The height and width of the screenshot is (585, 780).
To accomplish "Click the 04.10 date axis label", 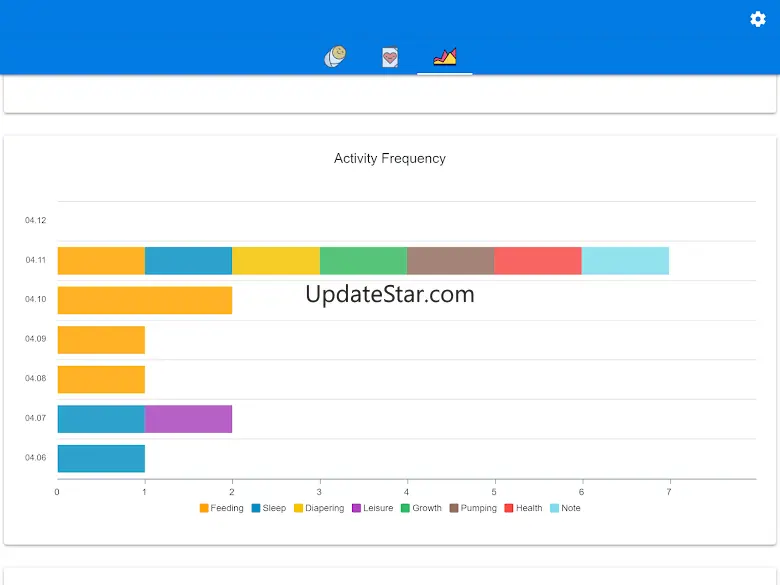I will pos(35,299).
